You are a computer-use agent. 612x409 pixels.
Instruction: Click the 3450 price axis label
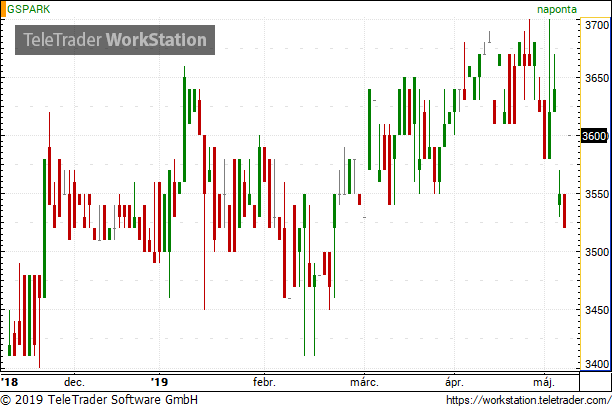pyautogui.click(x=597, y=310)
